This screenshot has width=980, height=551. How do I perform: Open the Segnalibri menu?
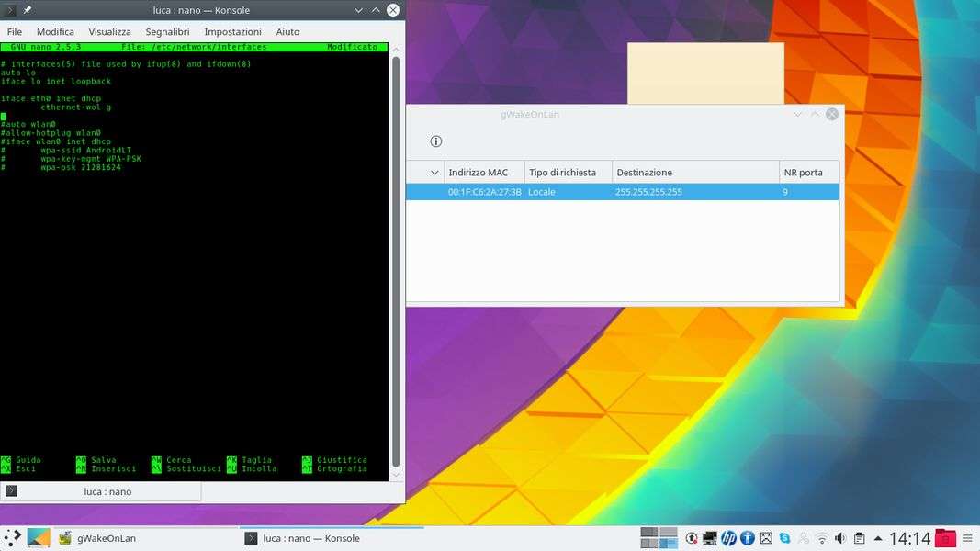point(167,31)
